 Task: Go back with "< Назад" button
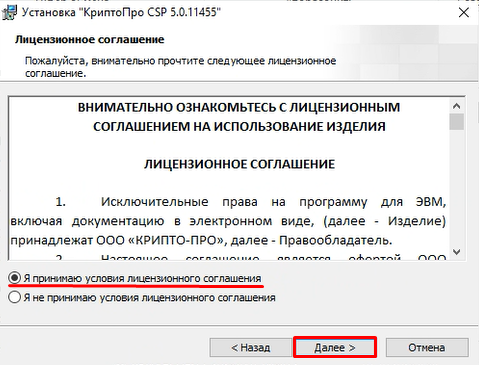pos(251,347)
